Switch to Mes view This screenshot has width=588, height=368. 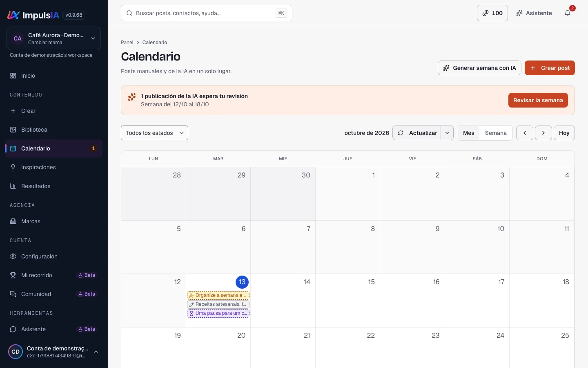(469, 133)
